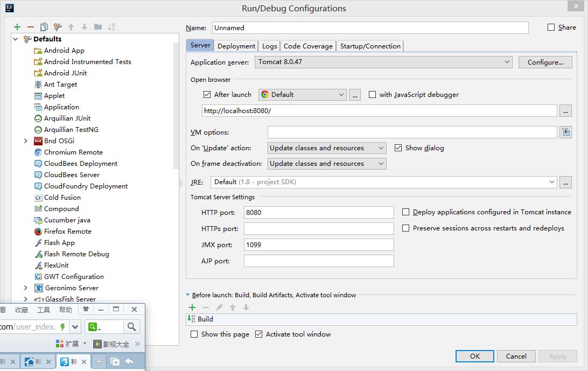588x371 pixels.
Task: Toggle Activate tool window checkbox
Action: 259,334
